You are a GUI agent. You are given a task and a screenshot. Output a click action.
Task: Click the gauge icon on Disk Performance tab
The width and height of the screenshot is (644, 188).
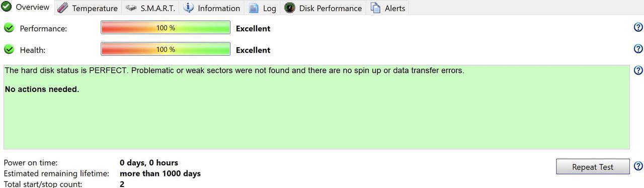pos(289,8)
